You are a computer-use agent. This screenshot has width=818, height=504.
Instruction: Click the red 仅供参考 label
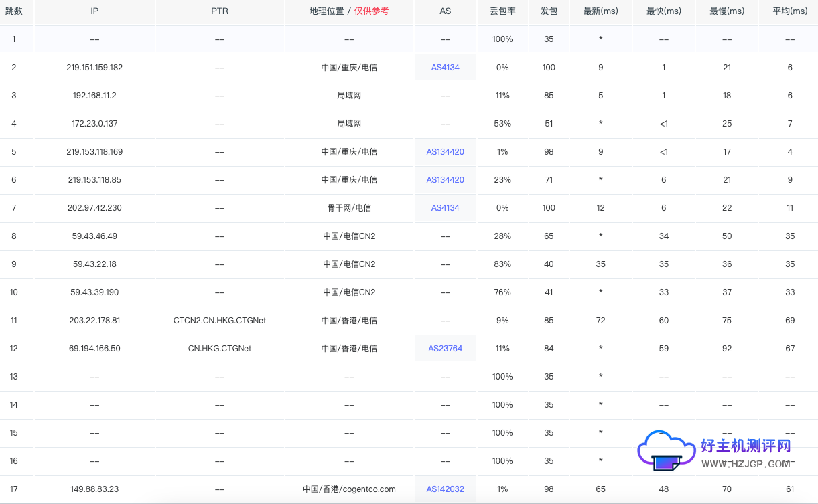[371, 11]
